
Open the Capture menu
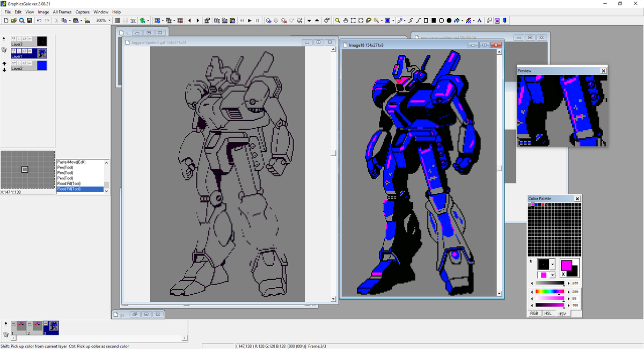click(83, 12)
